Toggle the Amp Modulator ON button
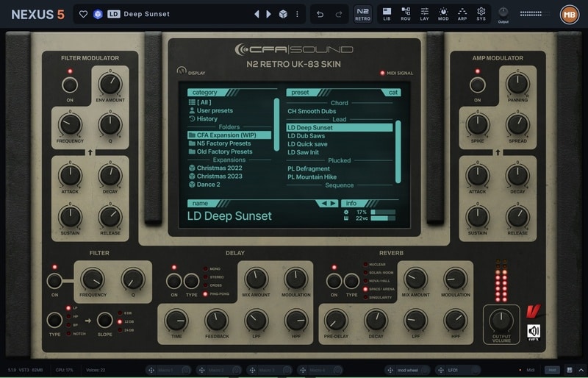588x378 pixels. click(x=477, y=85)
